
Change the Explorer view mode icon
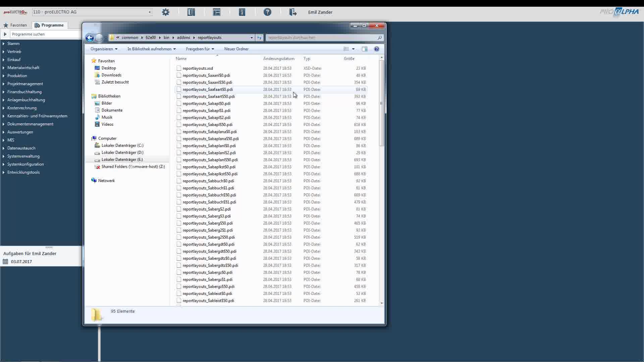346,49
